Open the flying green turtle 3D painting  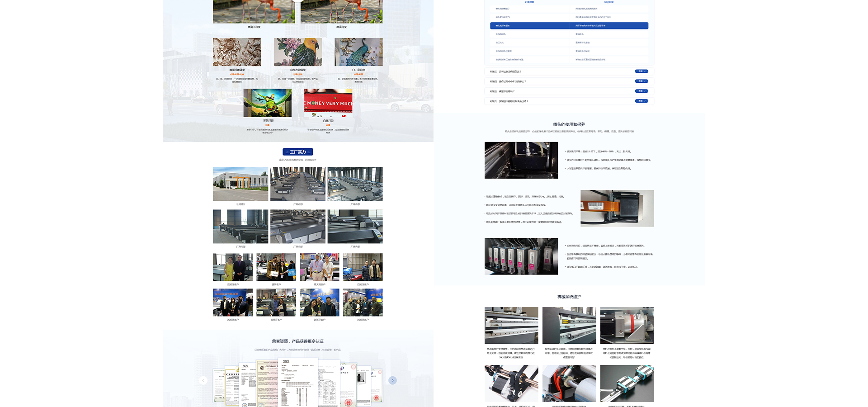[x=268, y=103]
